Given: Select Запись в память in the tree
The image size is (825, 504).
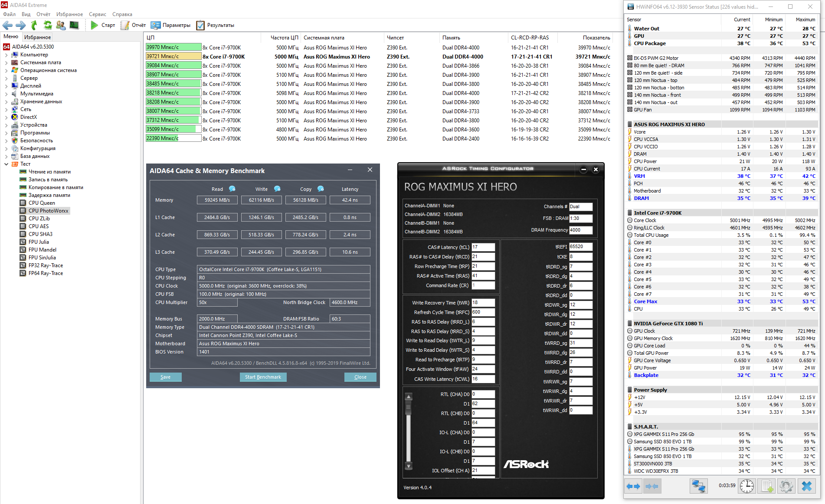Looking at the screenshot, I should (x=48, y=180).
